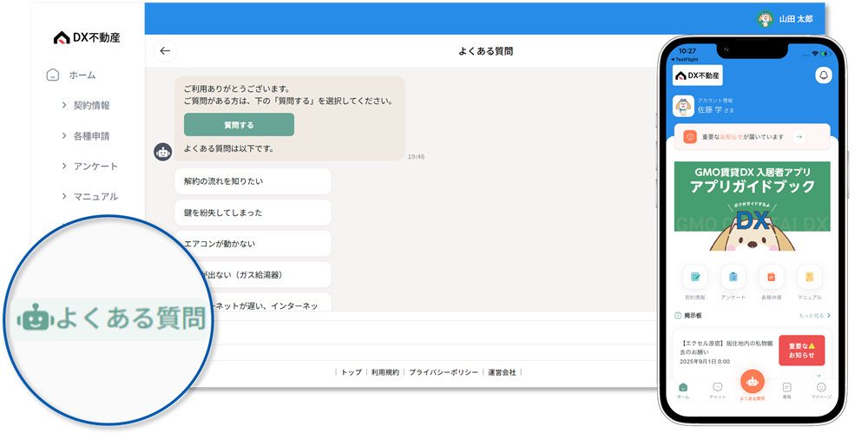
Task: Expand アンケート sidebar section
Action: tap(89, 167)
